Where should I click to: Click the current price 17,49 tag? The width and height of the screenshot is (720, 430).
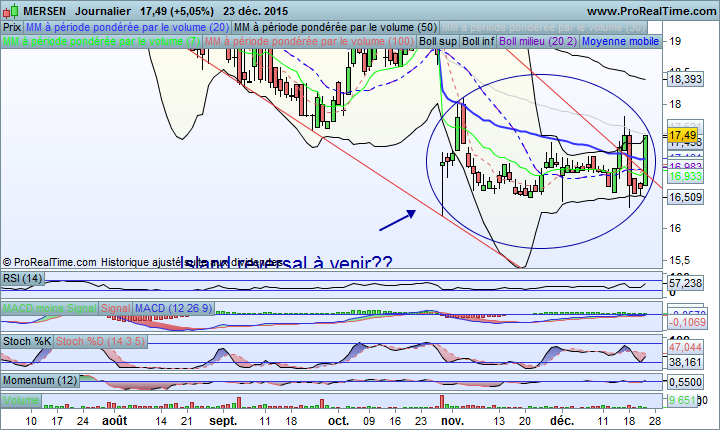click(x=683, y=135)
